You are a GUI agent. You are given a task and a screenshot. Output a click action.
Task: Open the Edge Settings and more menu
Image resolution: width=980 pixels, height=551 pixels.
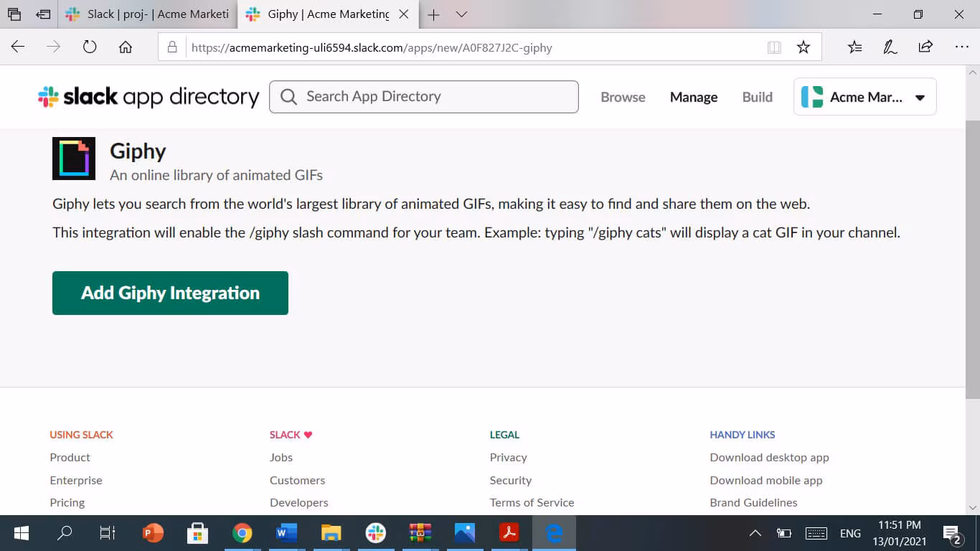[x=962, y=47]
